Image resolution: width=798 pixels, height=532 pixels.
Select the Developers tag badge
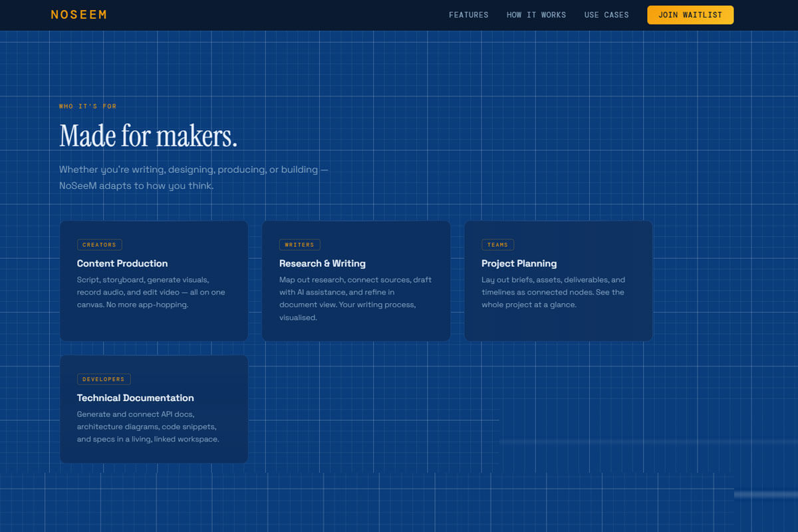104,379
